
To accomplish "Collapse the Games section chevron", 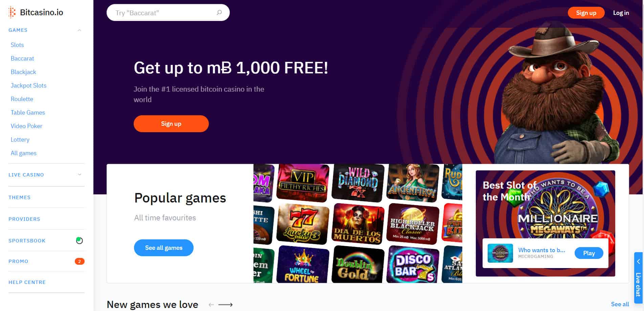I will pos(80,30).
